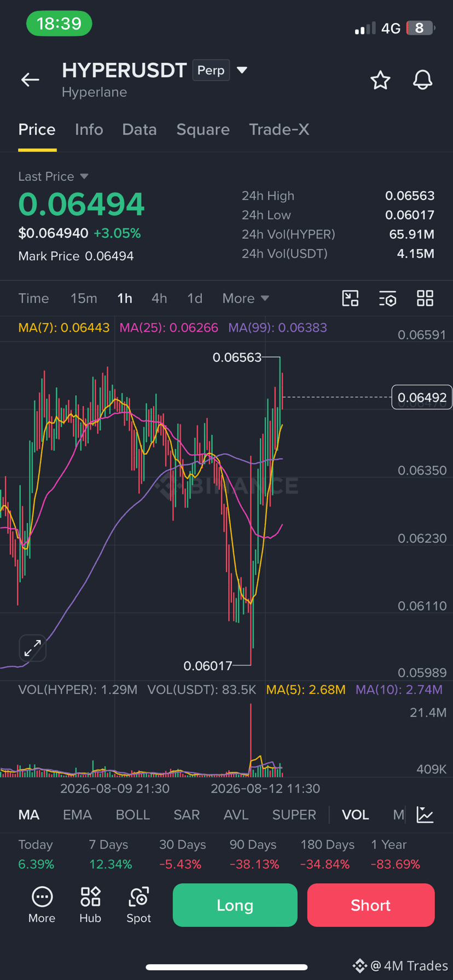Switch to the Square tab
This screenshot has height=980, width=453.
point(203,130)
